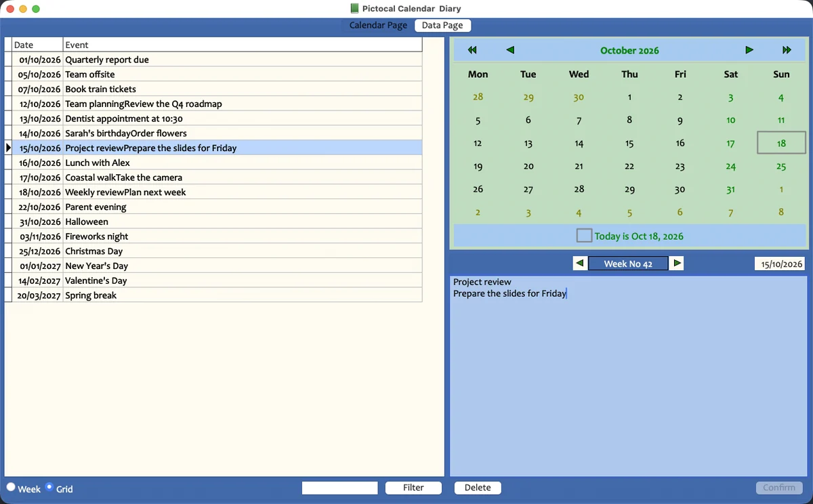
Task: Select day 30 Friday in October calendar
Action: click(680, 189)
